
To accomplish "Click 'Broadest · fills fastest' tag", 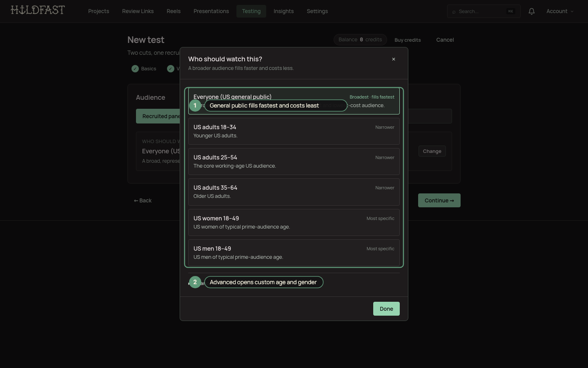I will coord(372,97).
